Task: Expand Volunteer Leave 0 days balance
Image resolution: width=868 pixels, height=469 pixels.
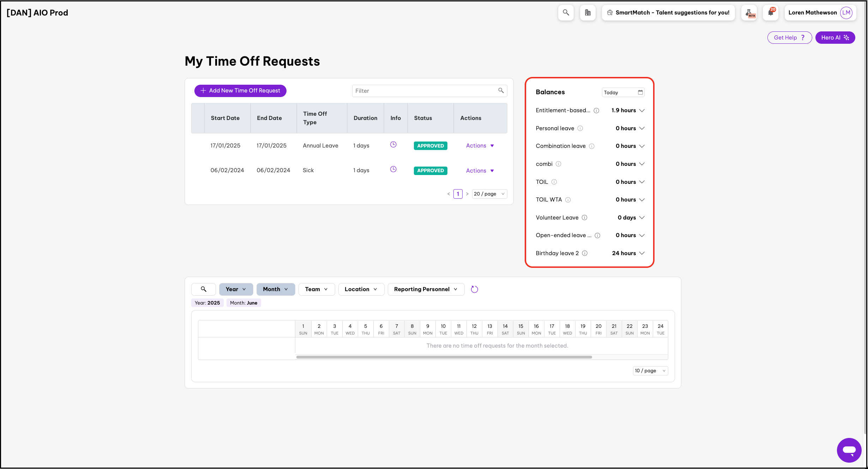Action: (642, 218)
